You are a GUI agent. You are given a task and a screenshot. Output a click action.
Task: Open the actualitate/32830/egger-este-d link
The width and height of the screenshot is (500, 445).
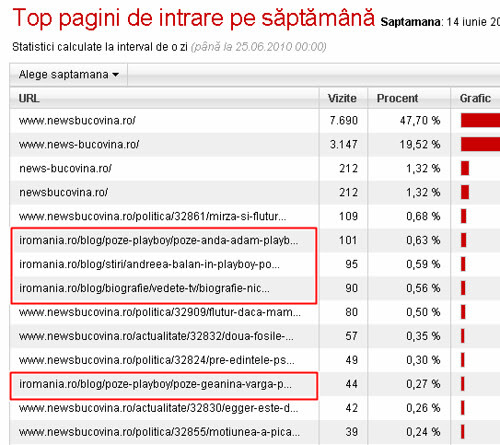[159, 408]
